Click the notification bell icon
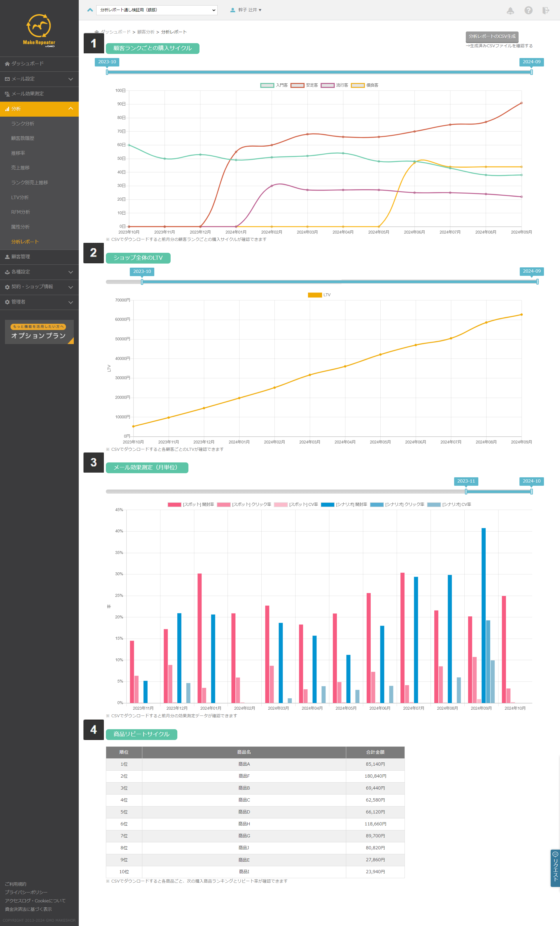 point(510,10)
